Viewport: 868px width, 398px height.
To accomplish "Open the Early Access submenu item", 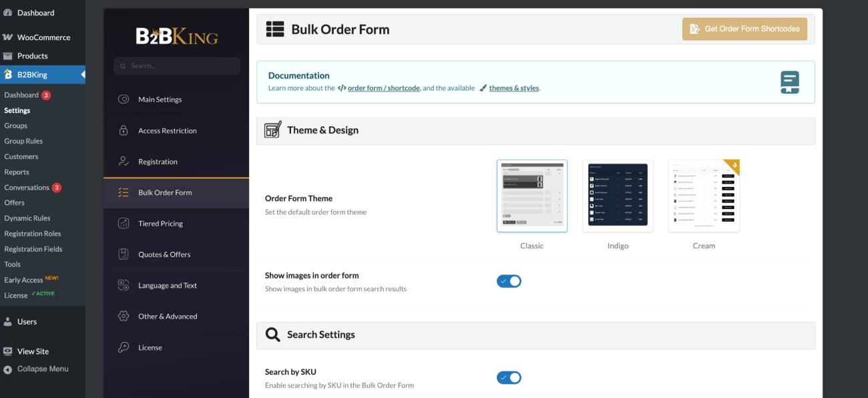I will (x=23, y=280).
